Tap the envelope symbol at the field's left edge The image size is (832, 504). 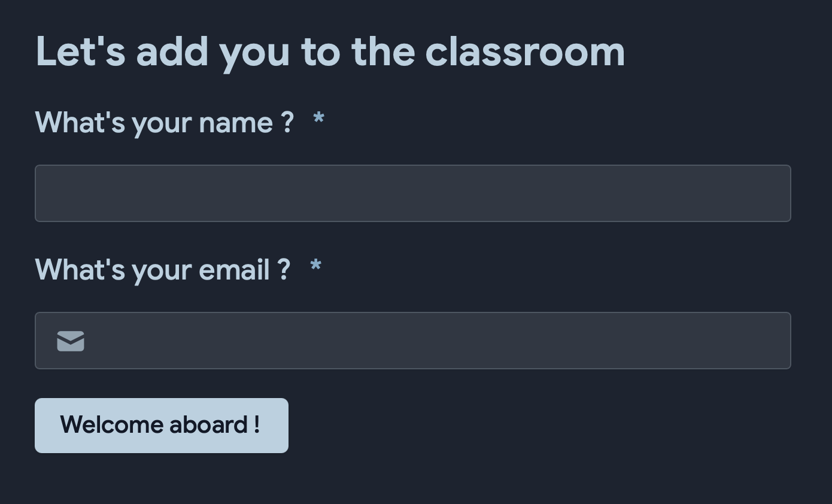pyautogui.click(x=70, y=341)
